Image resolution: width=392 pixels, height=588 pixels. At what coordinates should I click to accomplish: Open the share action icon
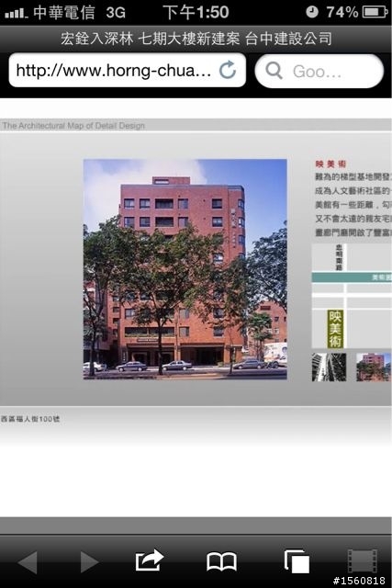[x=149, y=560]
